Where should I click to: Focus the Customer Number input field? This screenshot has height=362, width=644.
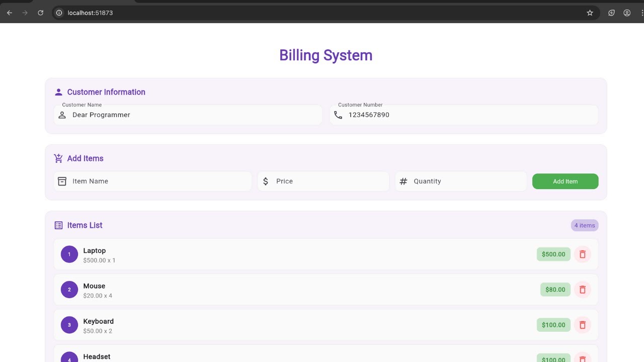tap(464, 115)
